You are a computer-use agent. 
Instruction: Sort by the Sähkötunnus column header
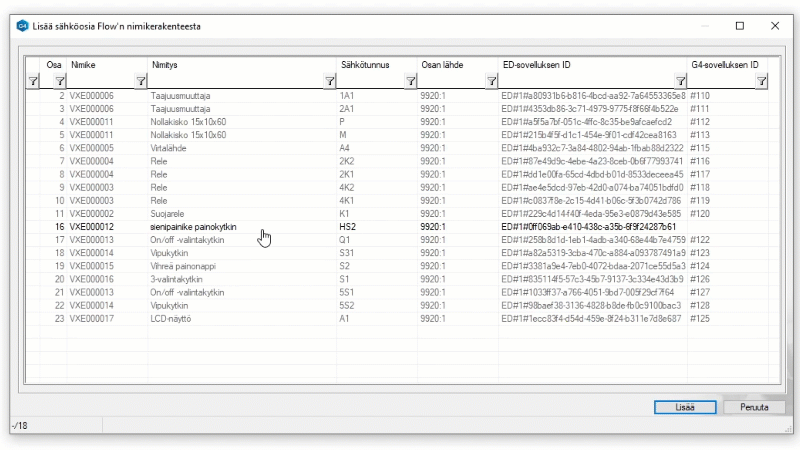tap(376, 64)
